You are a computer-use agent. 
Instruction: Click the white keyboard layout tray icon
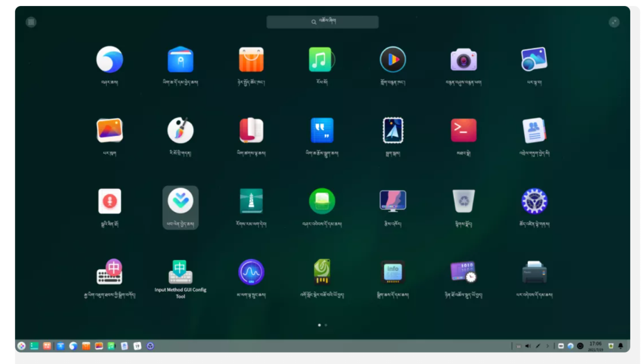click(x=561, y=346)
